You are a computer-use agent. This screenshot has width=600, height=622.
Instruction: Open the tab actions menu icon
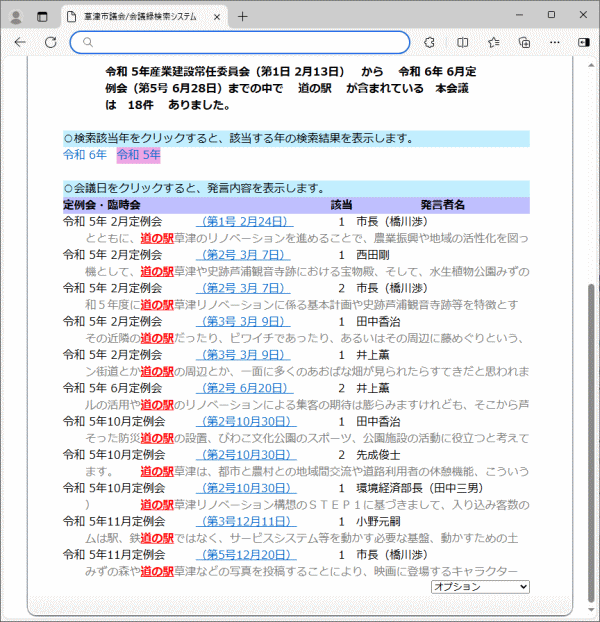pyautogui.click(x=42, y=17)
